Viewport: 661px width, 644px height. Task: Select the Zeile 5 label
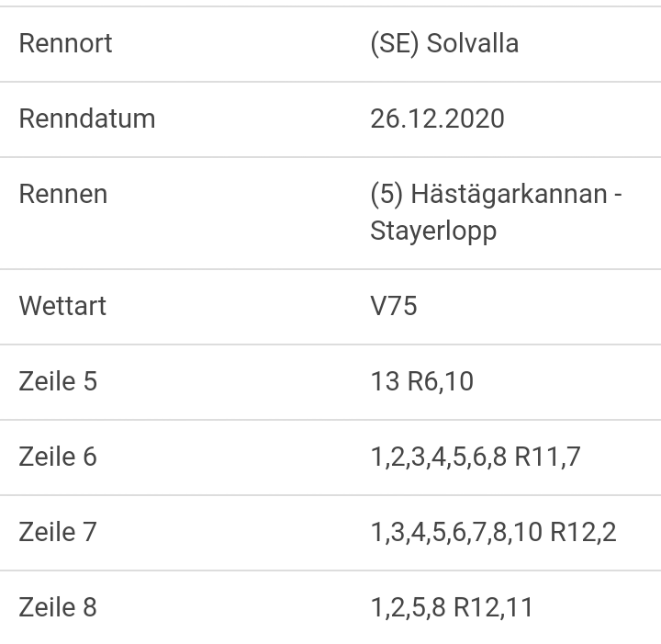click(58, 381)
